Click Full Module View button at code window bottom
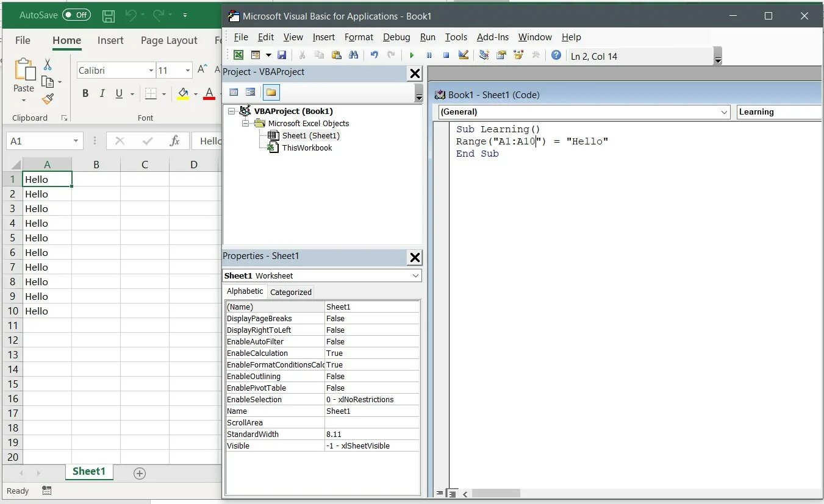This screenshot has width=824, height=504. (452, 493)
